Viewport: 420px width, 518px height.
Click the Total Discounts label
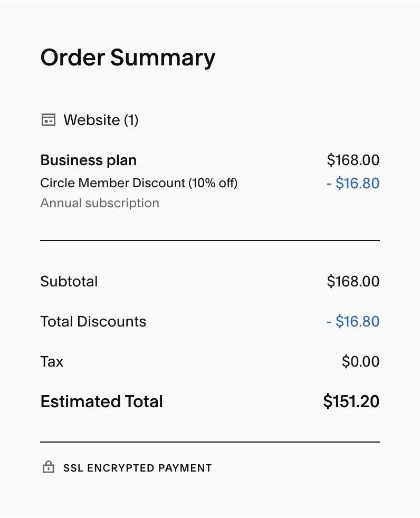[93, 321]
